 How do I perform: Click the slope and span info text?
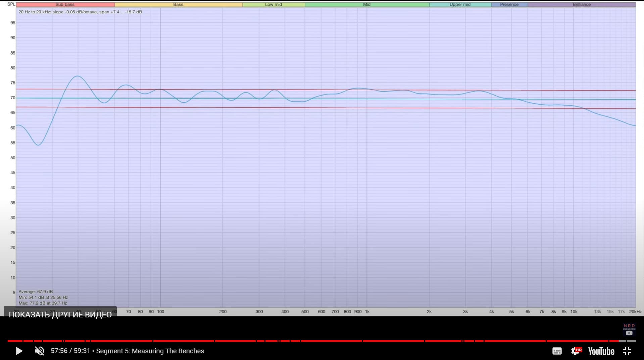tap(80, 12)
